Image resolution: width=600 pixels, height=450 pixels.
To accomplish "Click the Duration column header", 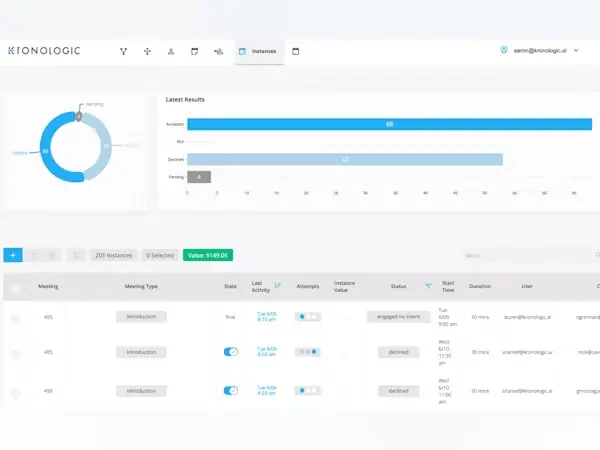I will pos(480,286).
